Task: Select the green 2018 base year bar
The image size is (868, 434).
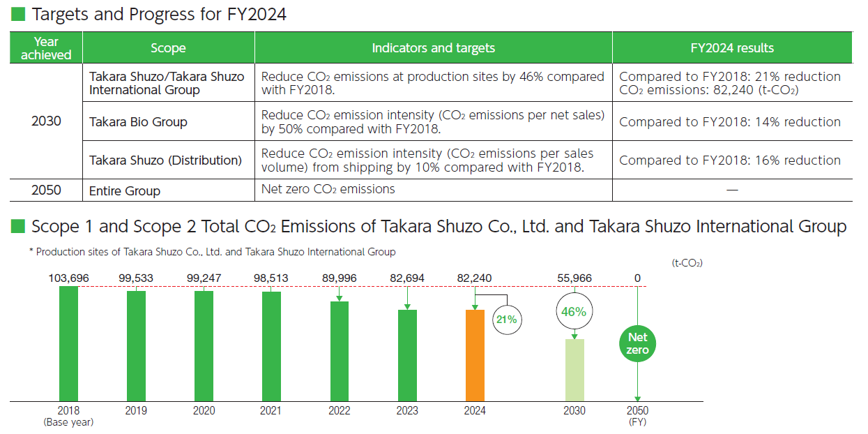Action: tap(68, 344)
